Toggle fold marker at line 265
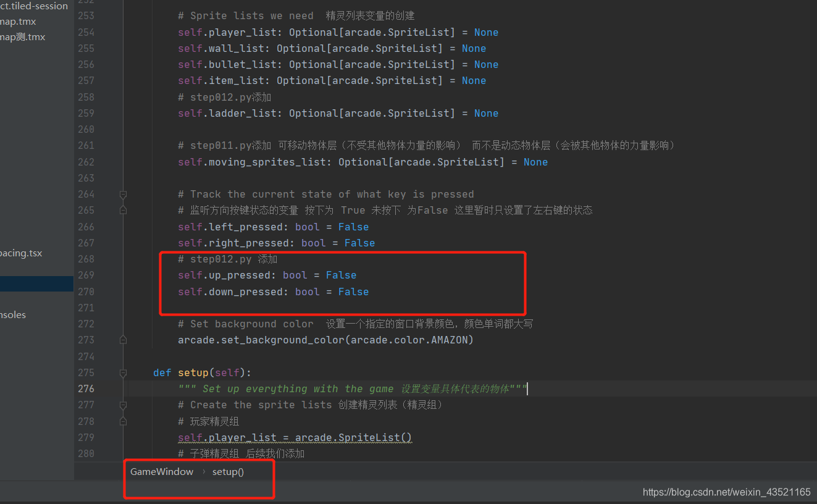Screen dimensions: 817x504 [123, 211]
